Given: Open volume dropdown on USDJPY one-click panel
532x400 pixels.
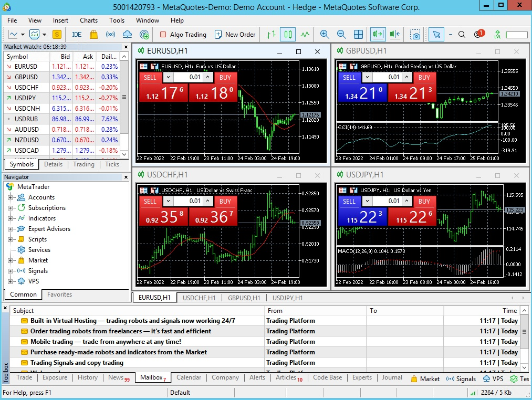Looking at the screenshot, I should pos(367,201).
